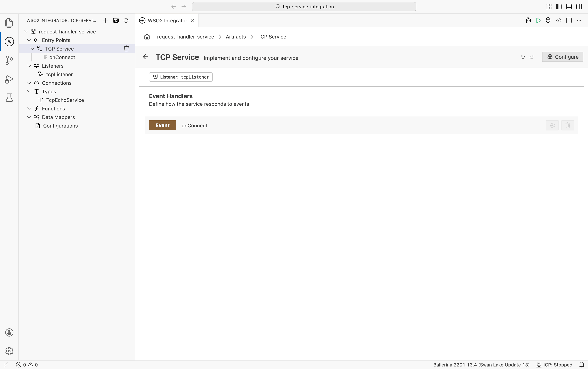
Task: Collapse the Data Mappers node
Action: (x=29, y=117)
